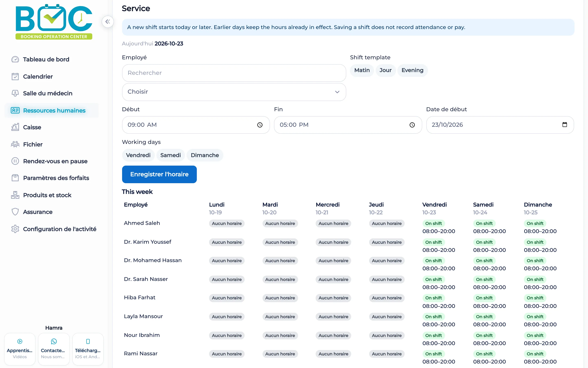
Task: Click the Configuration de l'activité gear icon
Action: click(x=15, y=229)
